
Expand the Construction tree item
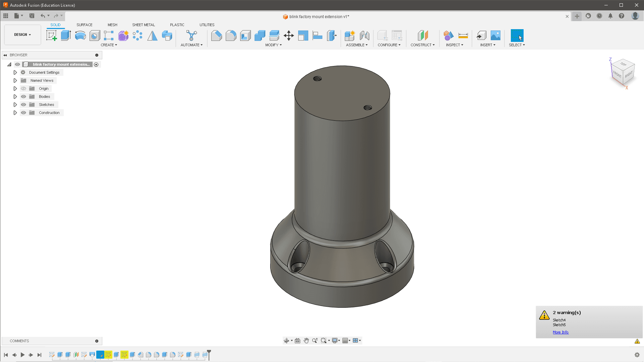pyautogui.click(x=15, y=112)
